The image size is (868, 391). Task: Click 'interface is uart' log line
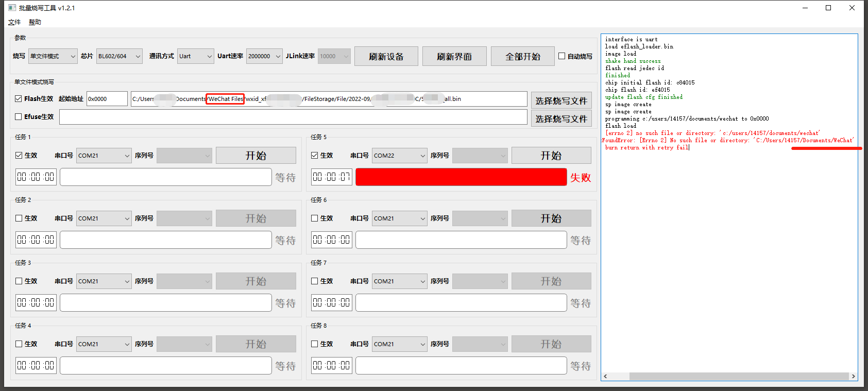click(631, 39)
